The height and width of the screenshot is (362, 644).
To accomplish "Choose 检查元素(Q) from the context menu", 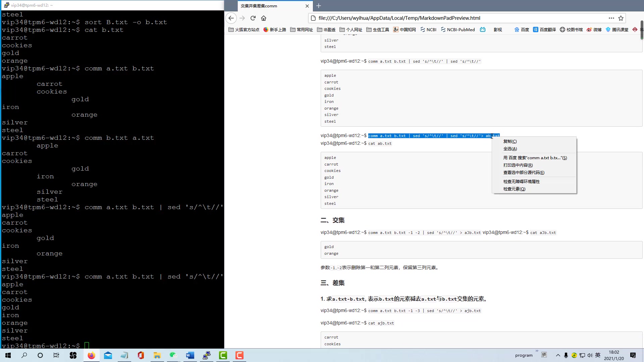I will 534,189.
